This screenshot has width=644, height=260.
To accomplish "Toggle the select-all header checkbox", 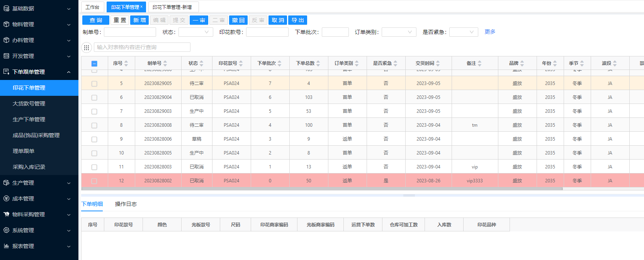I will pos(94,64).
